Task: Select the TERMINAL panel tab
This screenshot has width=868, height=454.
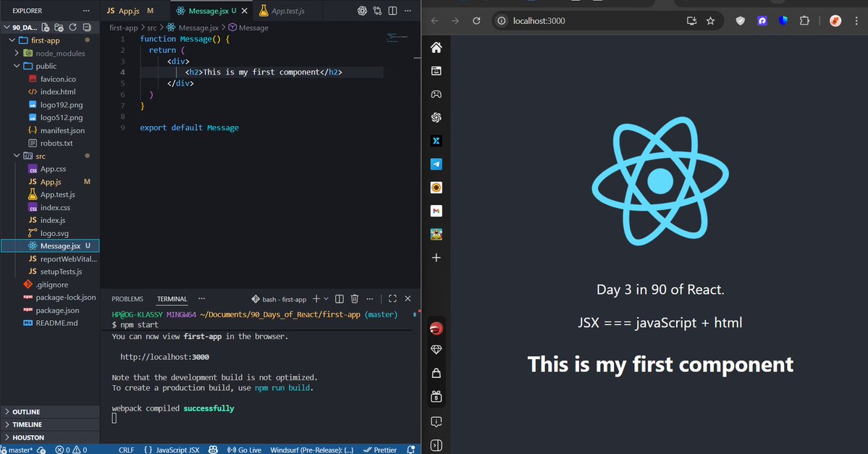Action: point(172,299)
